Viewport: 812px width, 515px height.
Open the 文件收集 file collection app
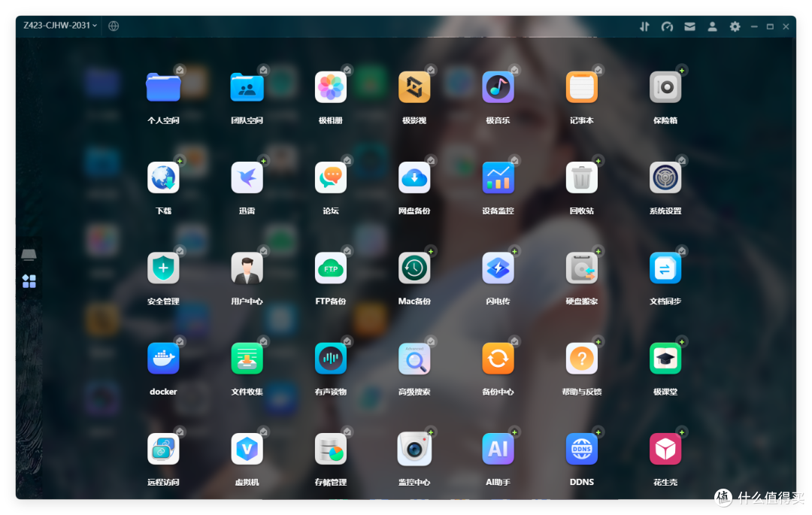(x=247, y=358)
